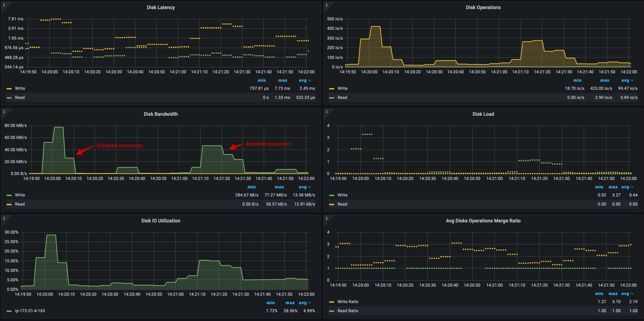Toggle Write series in Disk Latency legend
This screenshot has width=644, height=321.
(20, 88)
